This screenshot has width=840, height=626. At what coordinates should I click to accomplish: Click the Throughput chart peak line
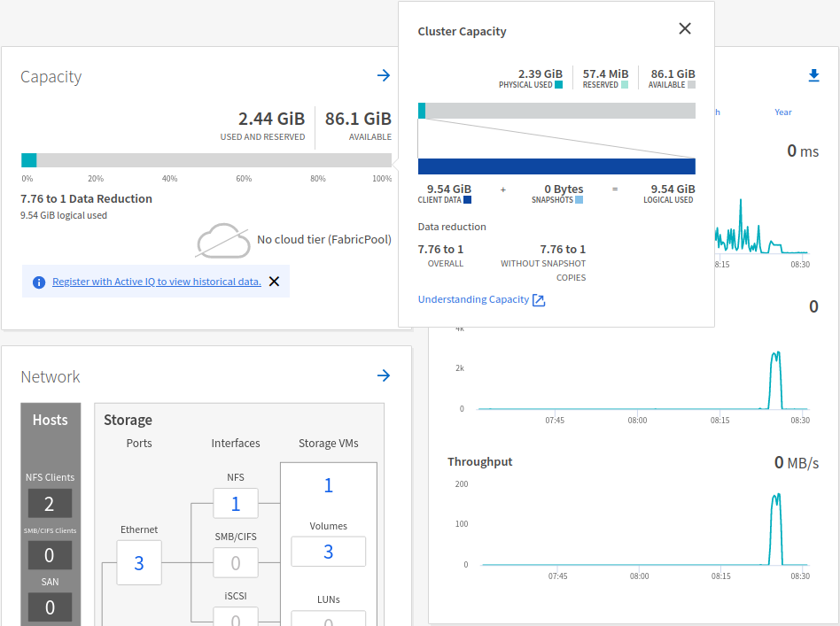775,528
